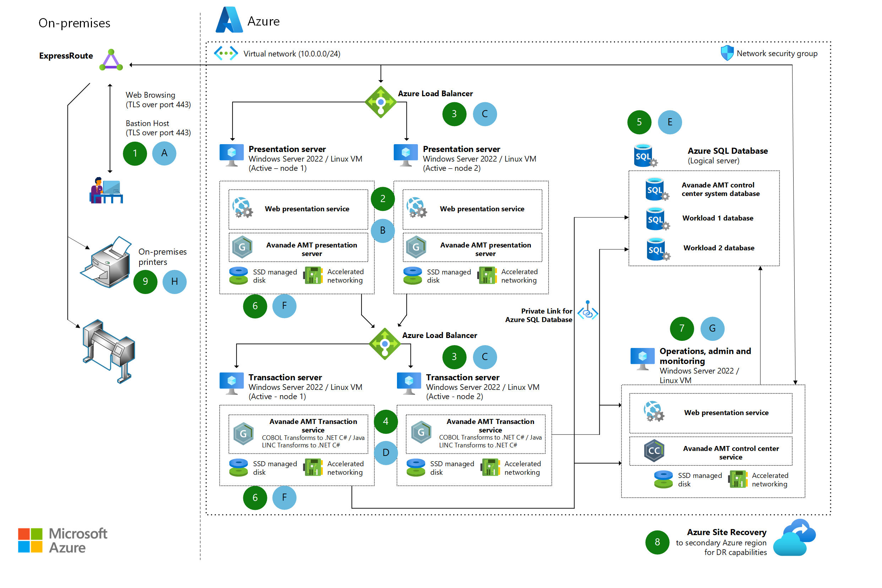Select the "Azure SQL Database" title
The image size is (882, 588).
coord(728,151)
